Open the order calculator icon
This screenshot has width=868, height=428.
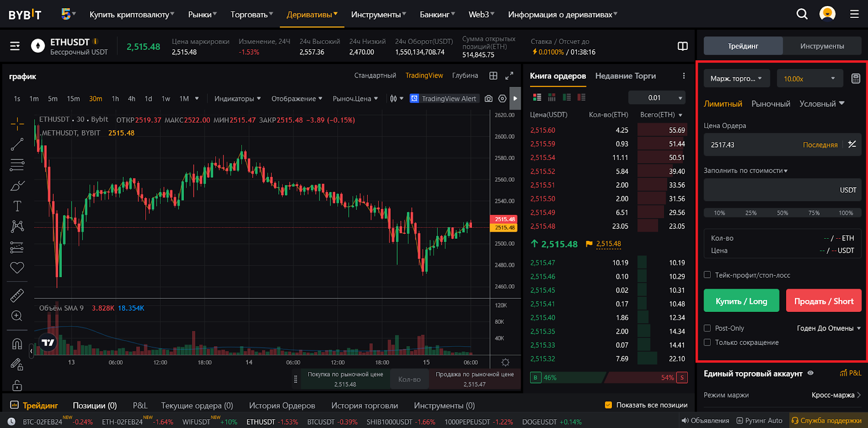856,79
